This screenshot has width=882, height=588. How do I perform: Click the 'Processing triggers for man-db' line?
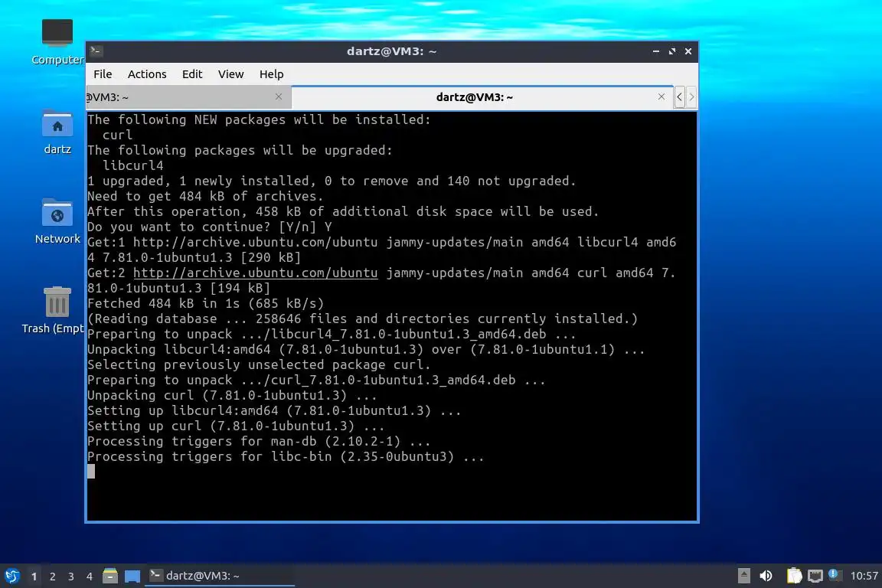tap(259, 441)
